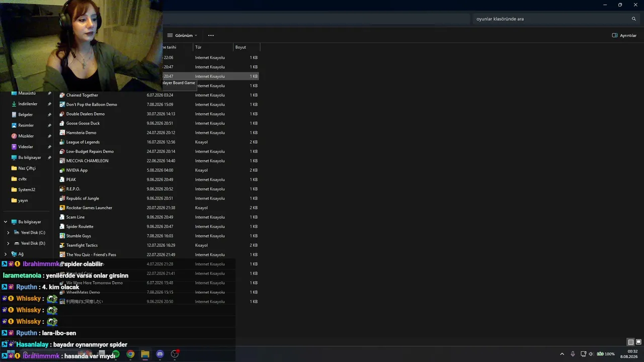Viewport: 644px width, 362px height.
Task: Open the Chained Together shortcut icon
Action: point(62,95)
